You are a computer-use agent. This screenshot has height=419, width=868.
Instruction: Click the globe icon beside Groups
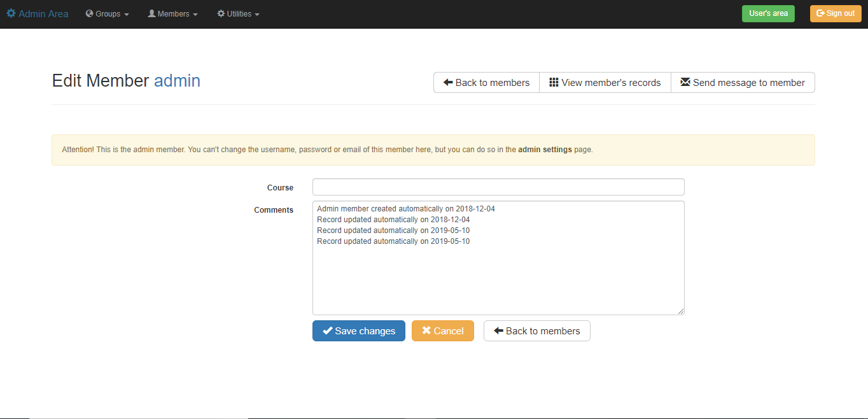point(90,13)
